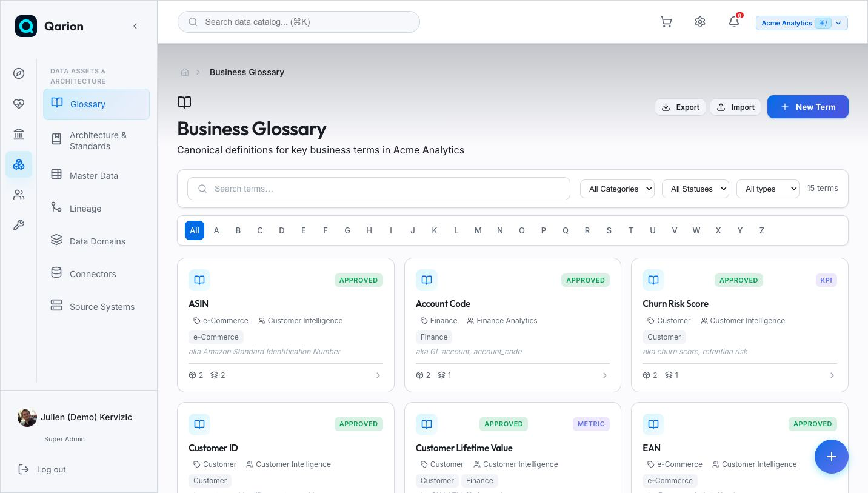Screen dimensions: 868x493
Task: Click floating plus action button
Action: coord(832,457)
